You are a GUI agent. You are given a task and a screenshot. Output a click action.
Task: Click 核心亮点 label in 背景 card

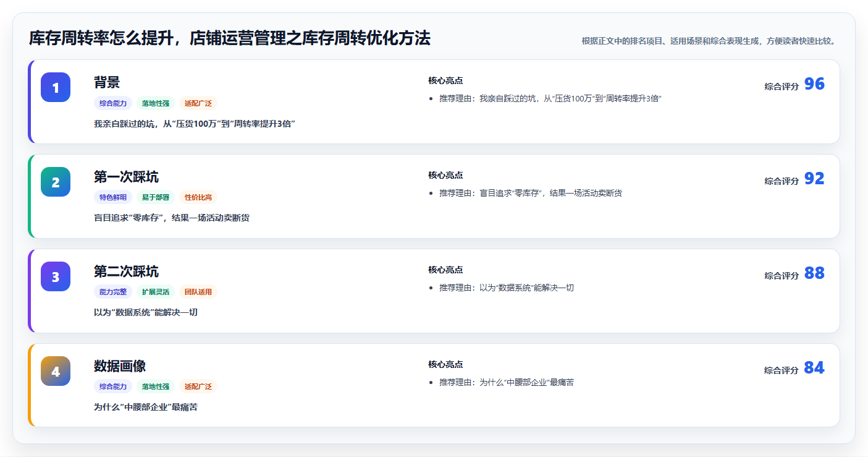(445, 80)
